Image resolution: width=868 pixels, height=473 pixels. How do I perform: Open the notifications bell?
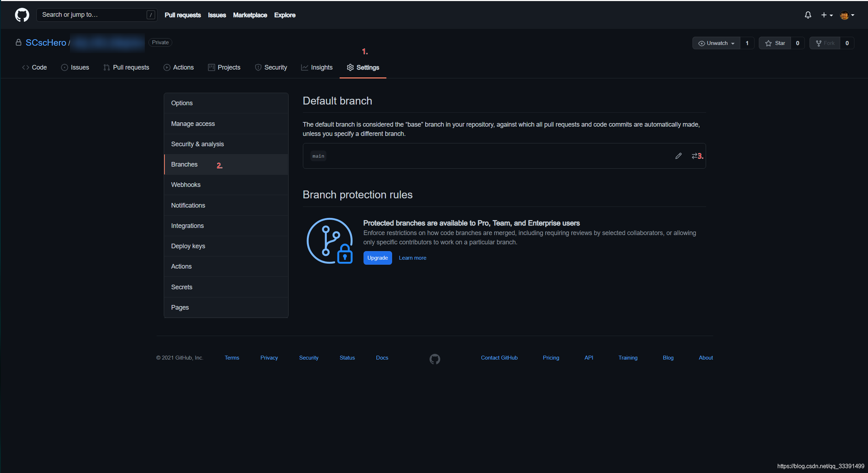808,15
